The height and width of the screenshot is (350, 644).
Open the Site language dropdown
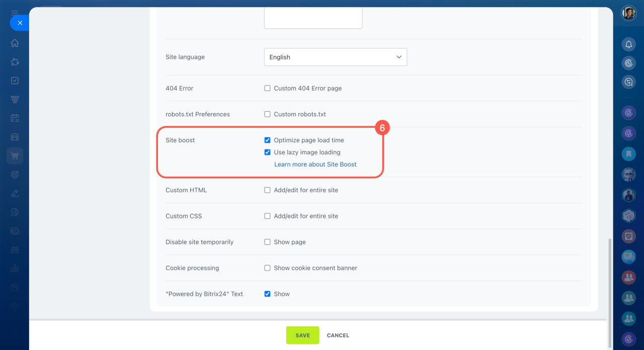(x=335, y=57)
